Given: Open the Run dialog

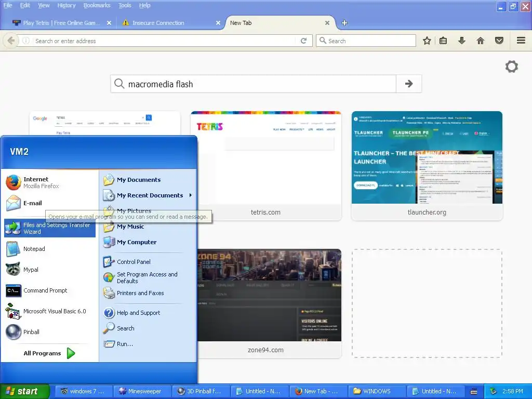Looking at the screenshot, I should coord(148,344).
